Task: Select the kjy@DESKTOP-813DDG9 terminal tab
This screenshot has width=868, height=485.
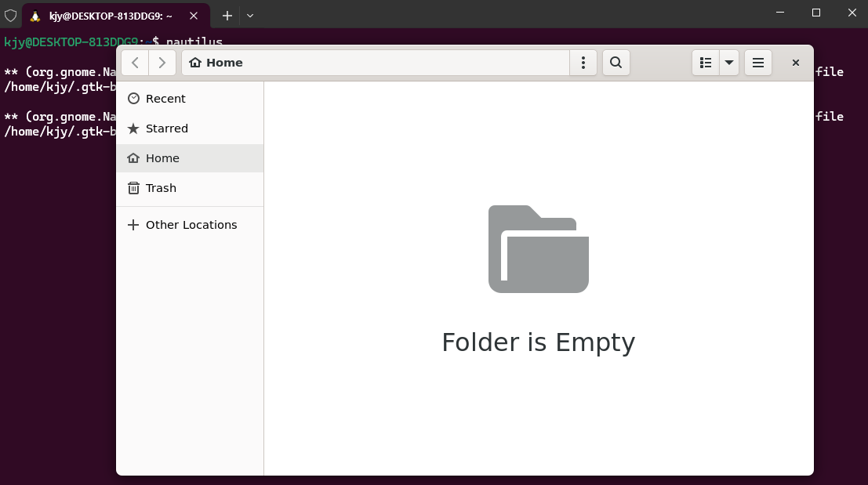Action: point(116,16)
